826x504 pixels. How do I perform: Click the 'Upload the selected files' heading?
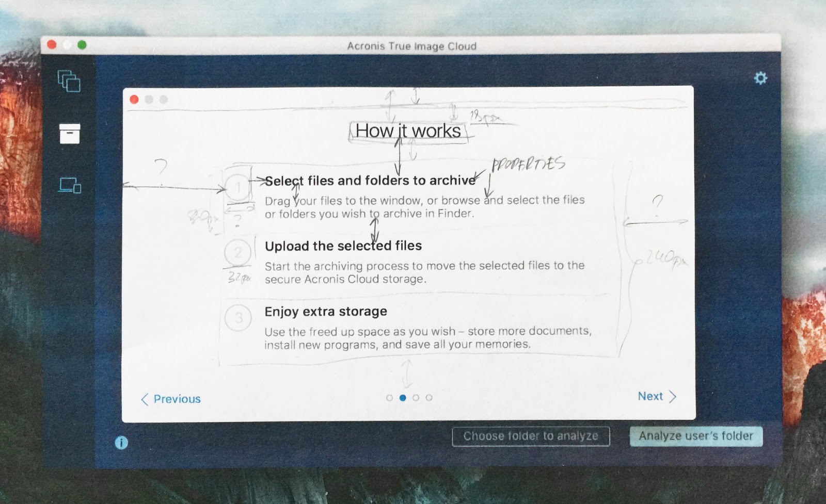[343, 246]
